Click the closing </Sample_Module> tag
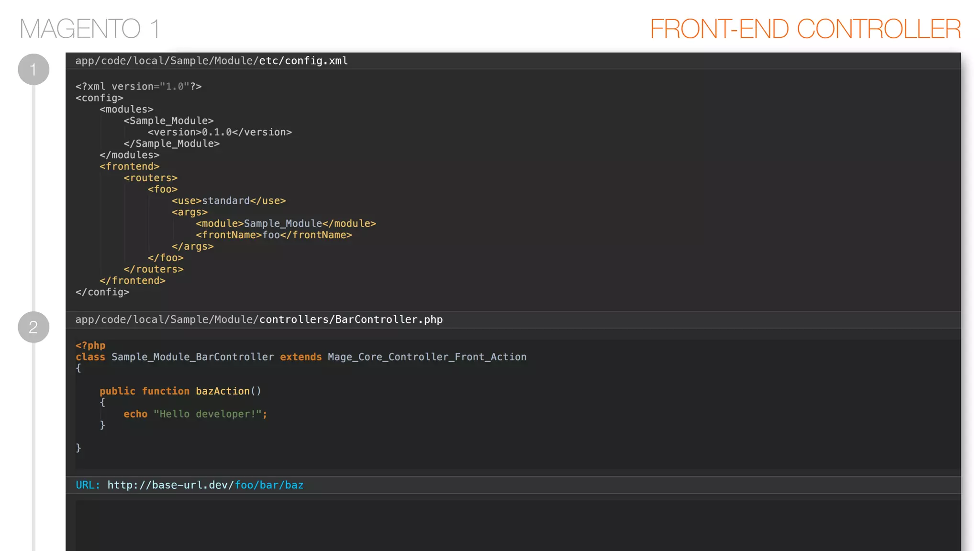Viewport: 980px width, 551px height. (171, 143)
